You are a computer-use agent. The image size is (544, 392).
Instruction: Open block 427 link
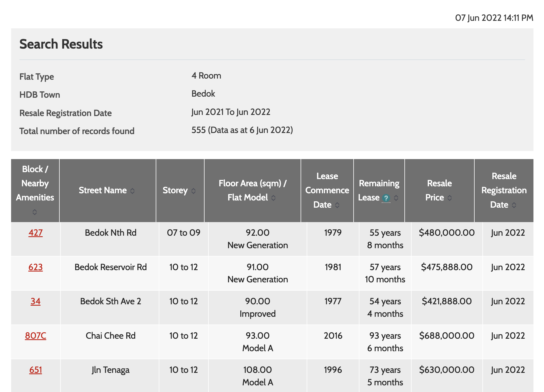[36, 233]
